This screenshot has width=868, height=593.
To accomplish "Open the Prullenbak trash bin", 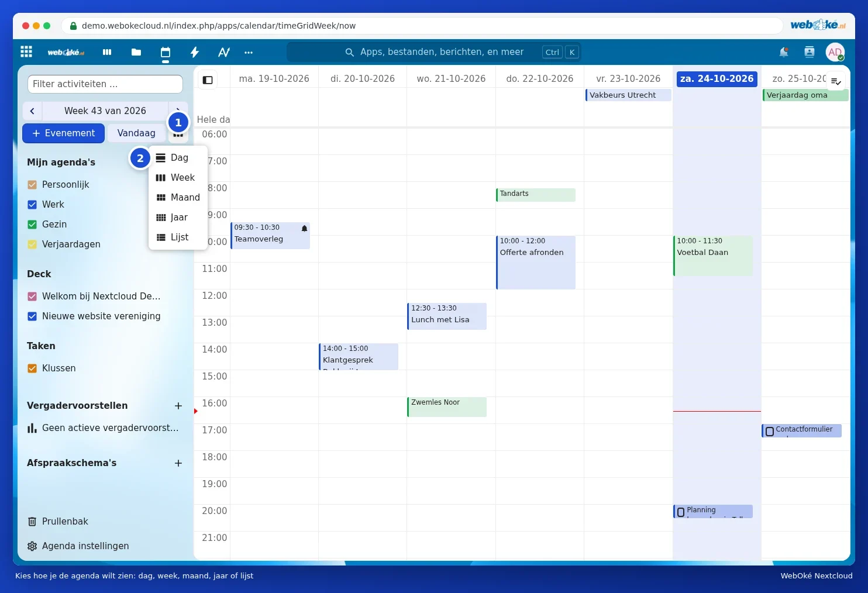I will (58, 521).
